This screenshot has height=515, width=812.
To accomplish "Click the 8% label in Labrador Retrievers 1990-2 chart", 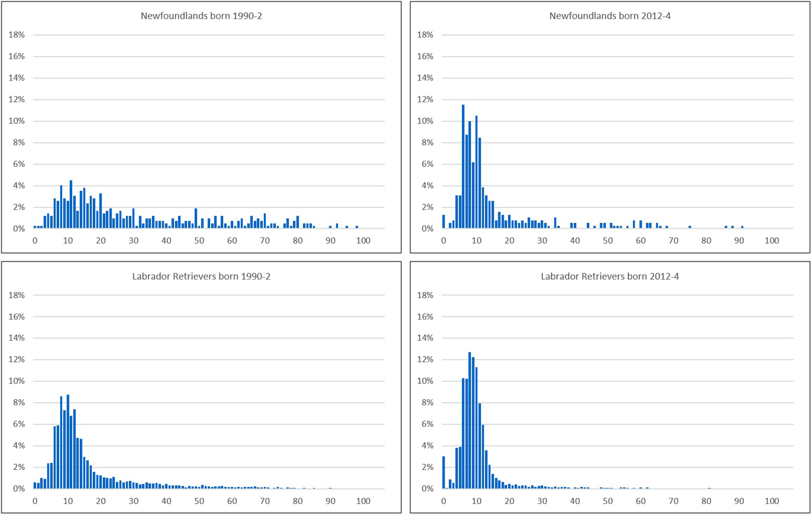I will (19, 402).
